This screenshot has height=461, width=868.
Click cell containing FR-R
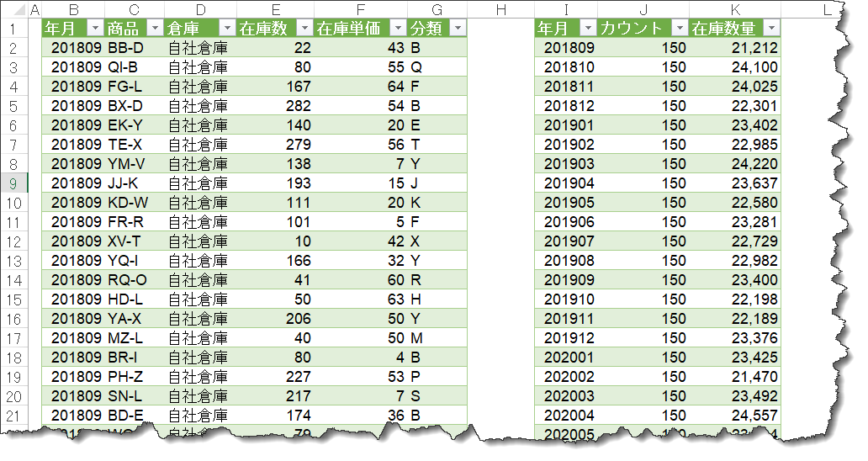coord(134,222)
